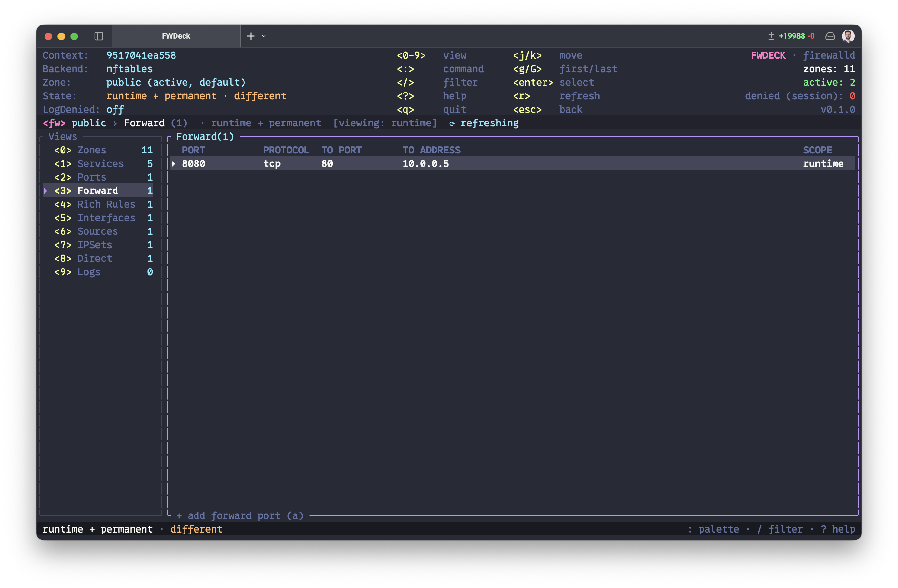Click add forward port (a) link

(240, 515)
